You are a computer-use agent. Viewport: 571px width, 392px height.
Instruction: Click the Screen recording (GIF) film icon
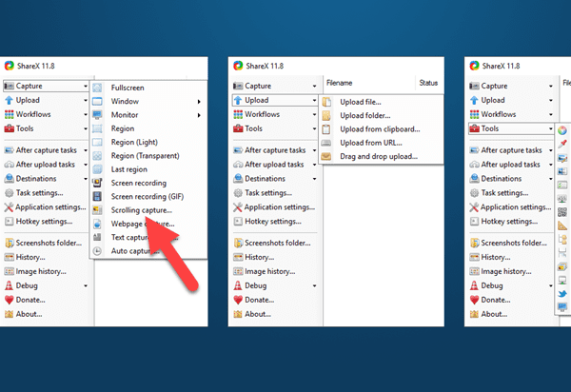click(x=97, y=197)
